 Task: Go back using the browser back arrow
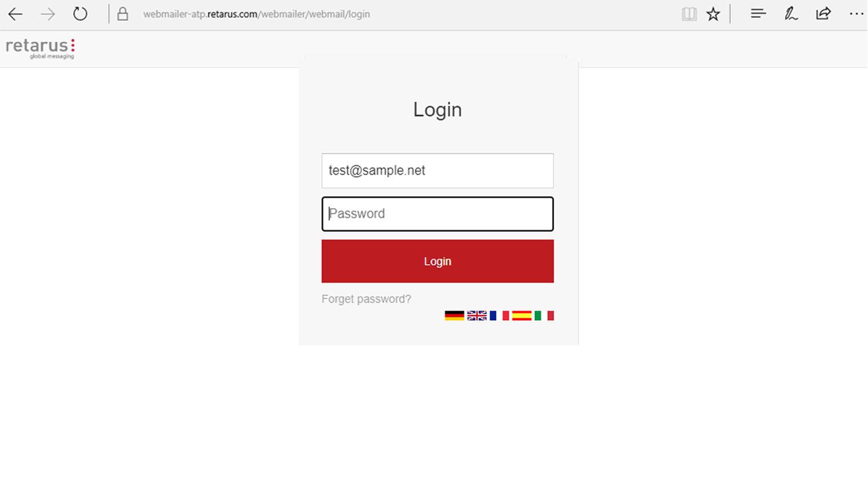pyautogui.click(x=16, y=14)
